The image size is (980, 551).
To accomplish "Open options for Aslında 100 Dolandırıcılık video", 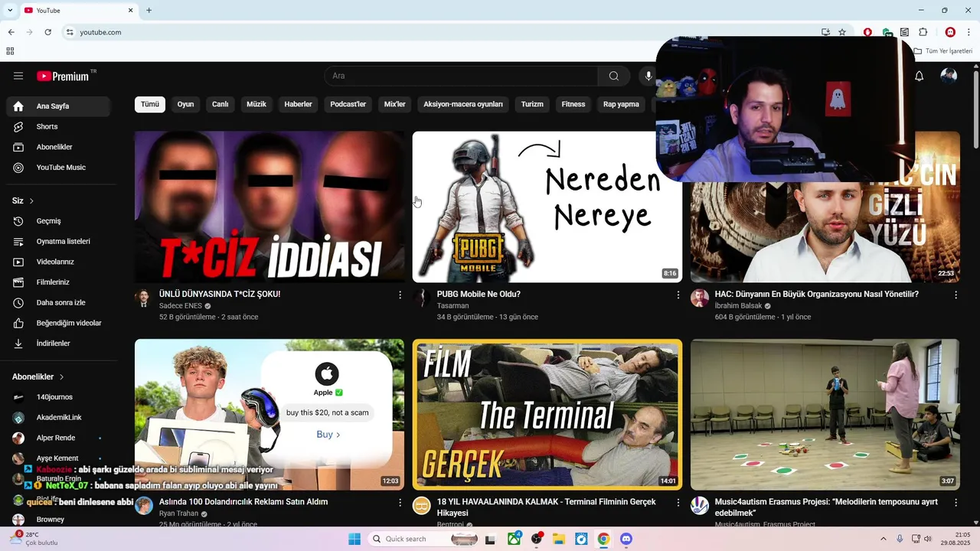I will coord(400,503).
